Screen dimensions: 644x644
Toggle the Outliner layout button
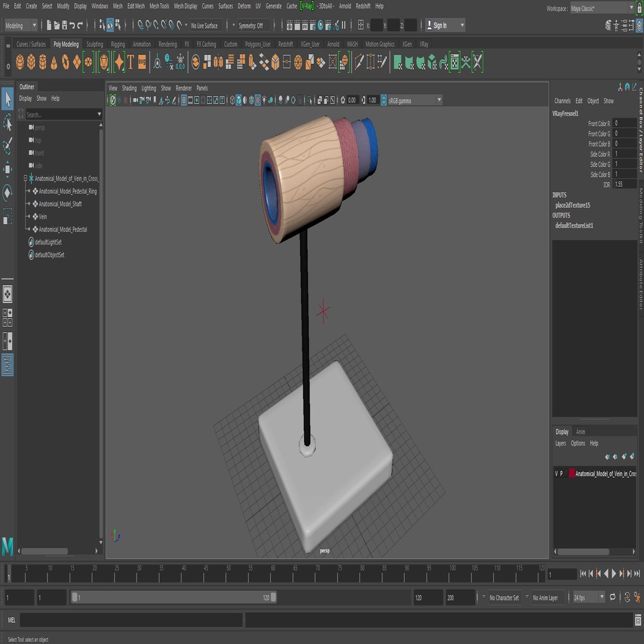click(x=7, y=365)
